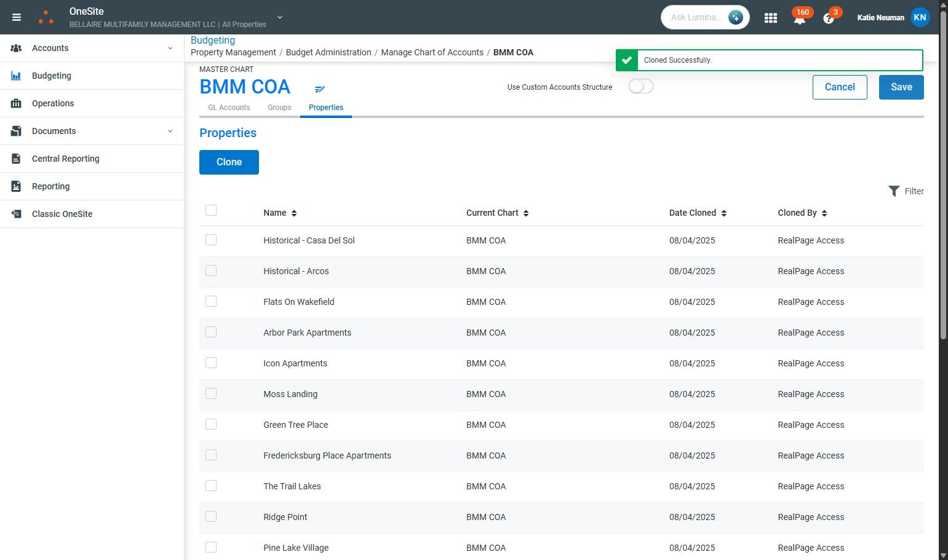Open the apps grid launcher
948x560 pixels.
pyautogui.click(x=770, y=18)
